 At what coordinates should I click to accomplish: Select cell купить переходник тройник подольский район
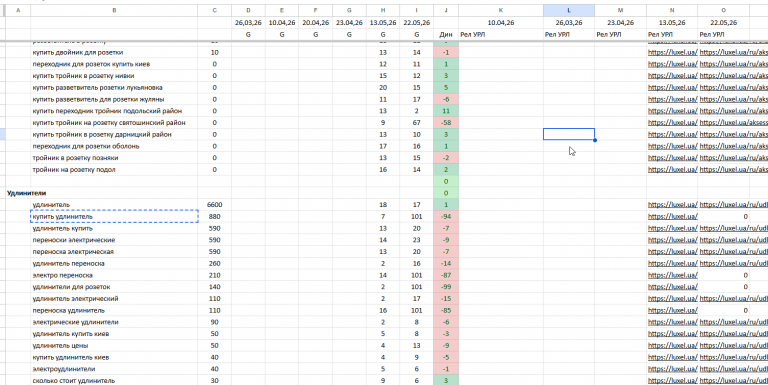coord(114,111)
